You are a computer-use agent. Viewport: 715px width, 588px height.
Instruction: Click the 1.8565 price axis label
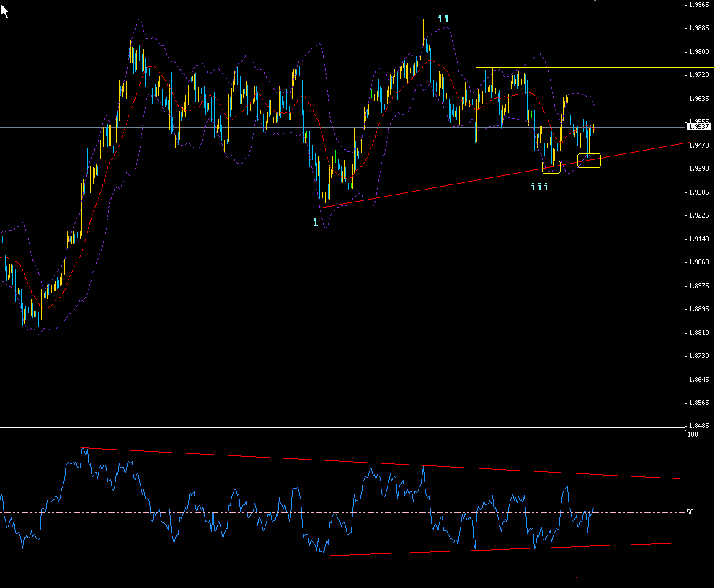point(698,403)
